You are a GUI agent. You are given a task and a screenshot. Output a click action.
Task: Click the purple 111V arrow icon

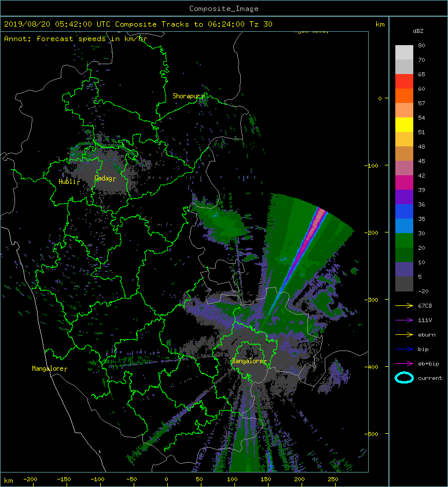pyautogui.click(x=404, y=320)
